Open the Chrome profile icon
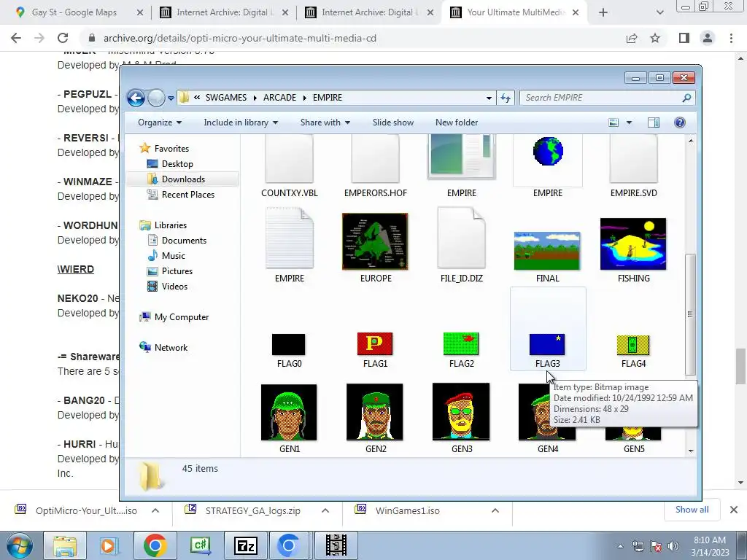747x560 pixels. click(708, 38)
